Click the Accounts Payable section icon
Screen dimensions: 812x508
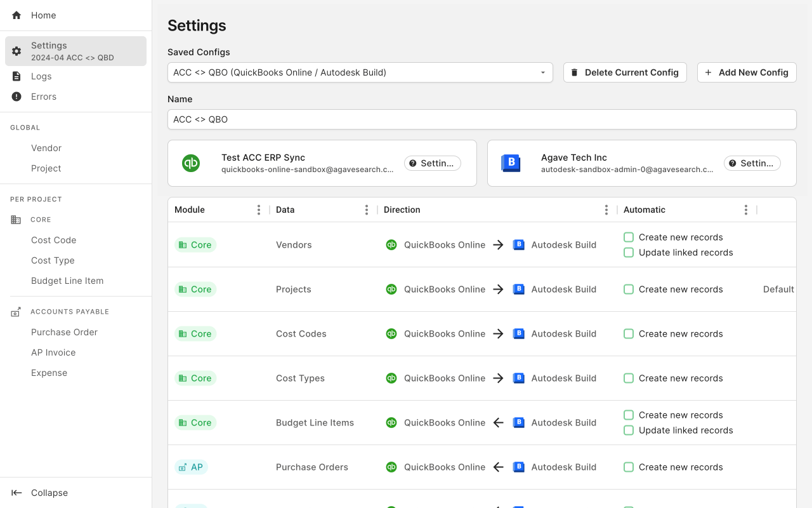[16, 312]
